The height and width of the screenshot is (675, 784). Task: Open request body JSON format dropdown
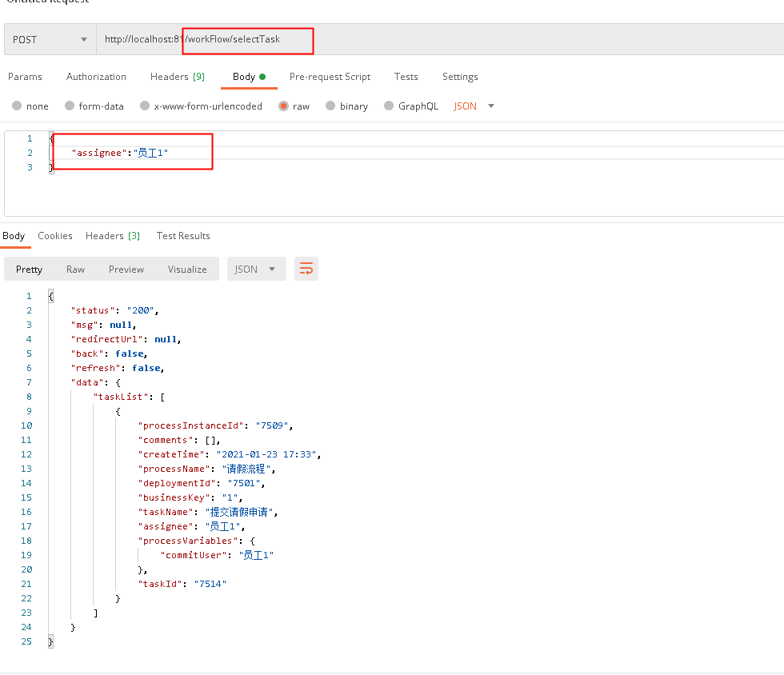coord(474,106)
